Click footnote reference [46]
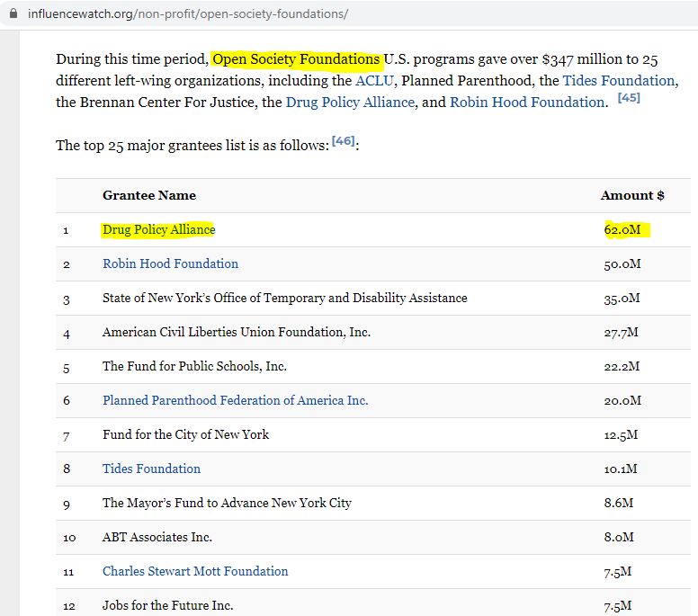The height and width of the screenshot is (616, 698). point(344,140)
